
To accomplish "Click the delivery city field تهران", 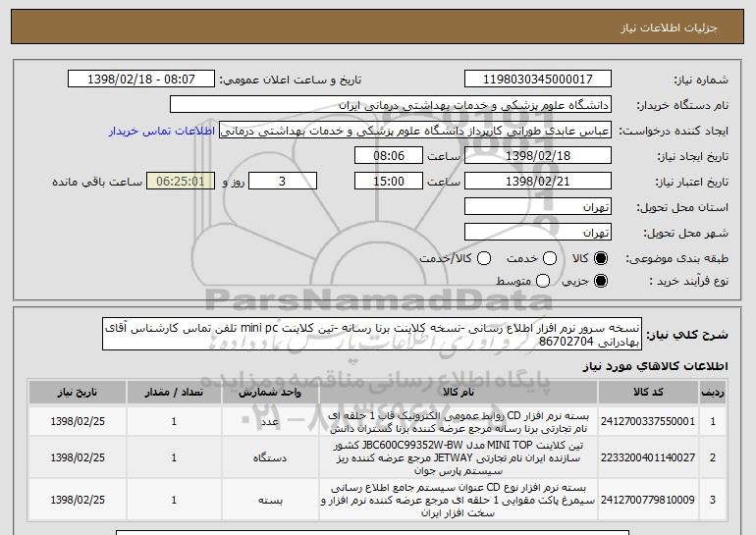I will [x=538, y=233].
